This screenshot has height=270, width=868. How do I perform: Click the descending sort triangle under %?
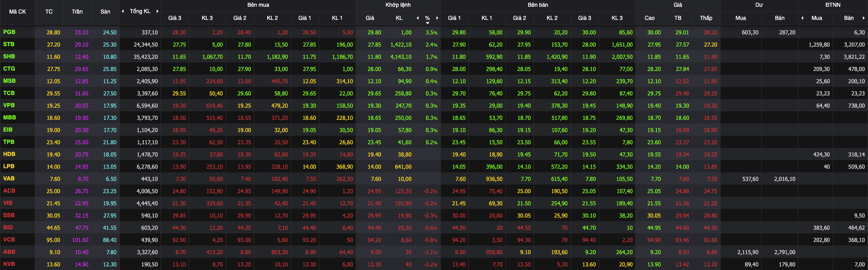point(428,23)
